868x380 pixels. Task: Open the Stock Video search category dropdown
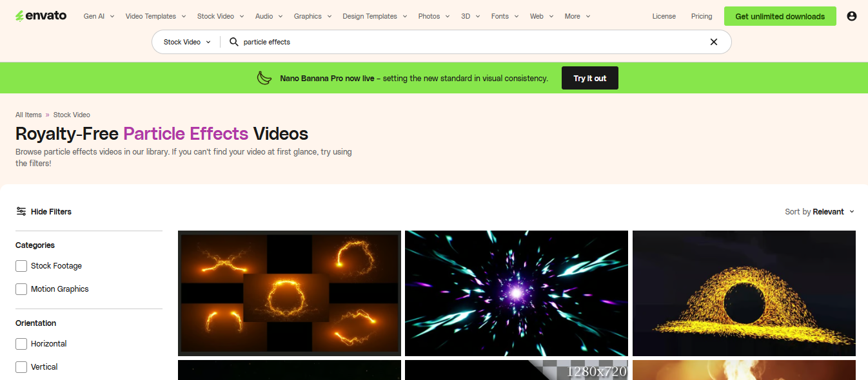[187, 42]
